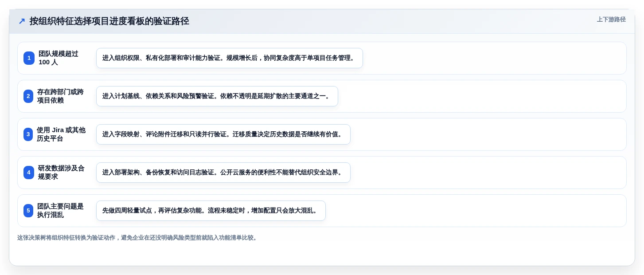Open the box 进入字段映射、评论附件迁移和只读并行验证
The height and width of the screenshot is (275, 644).
pos(223,134)
